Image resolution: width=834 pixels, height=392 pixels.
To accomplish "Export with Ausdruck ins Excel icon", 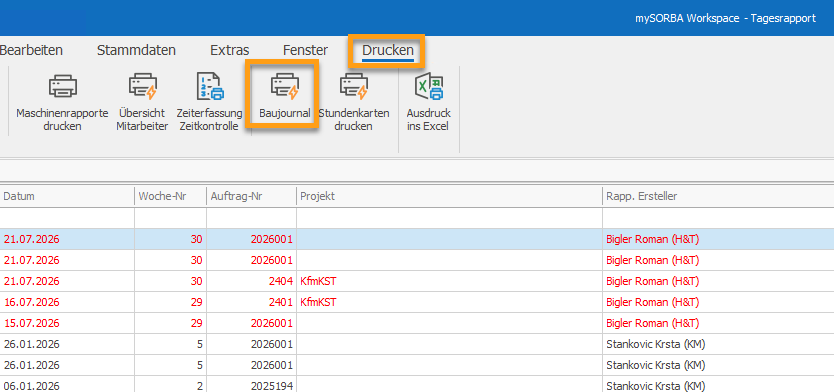I will (x=429, y=86).
